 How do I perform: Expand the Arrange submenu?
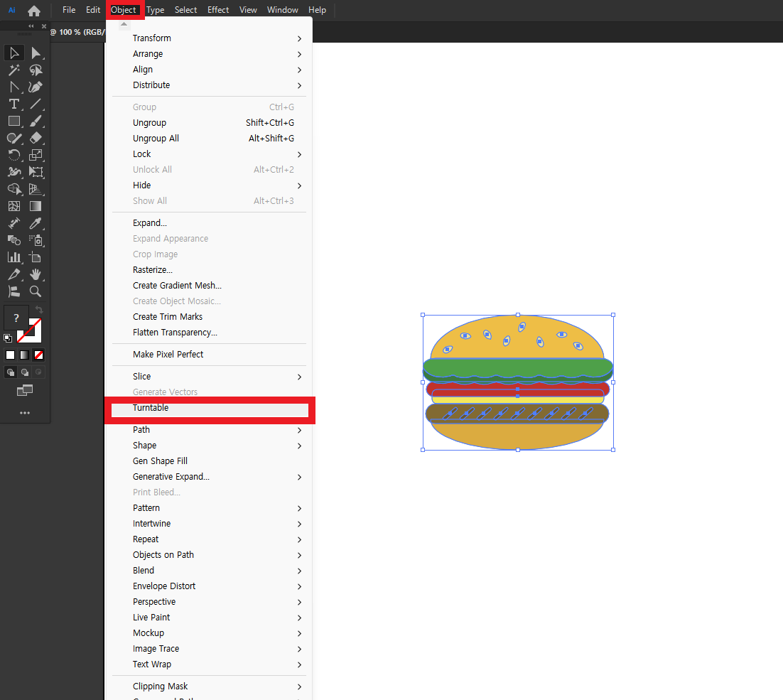(x=209, y=54)
